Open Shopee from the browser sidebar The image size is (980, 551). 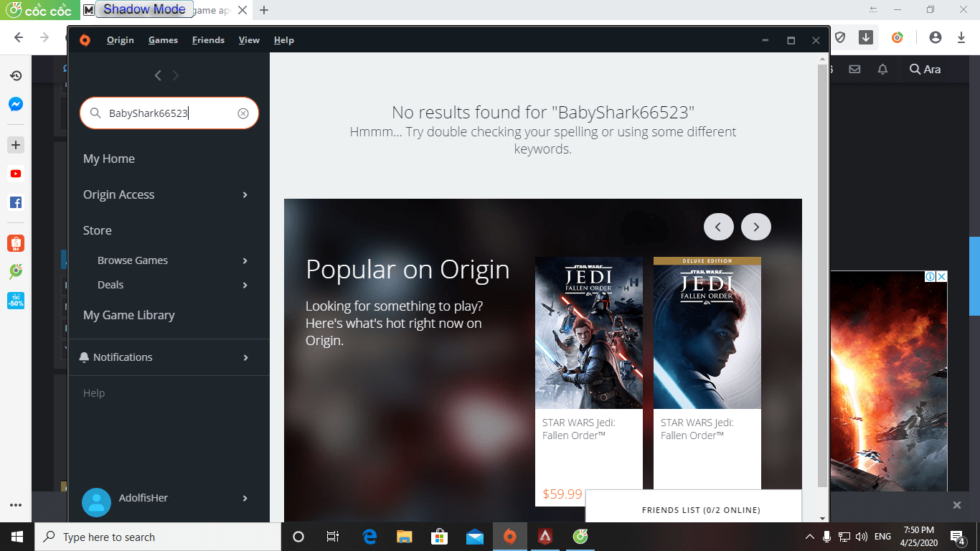click(16, 243)
